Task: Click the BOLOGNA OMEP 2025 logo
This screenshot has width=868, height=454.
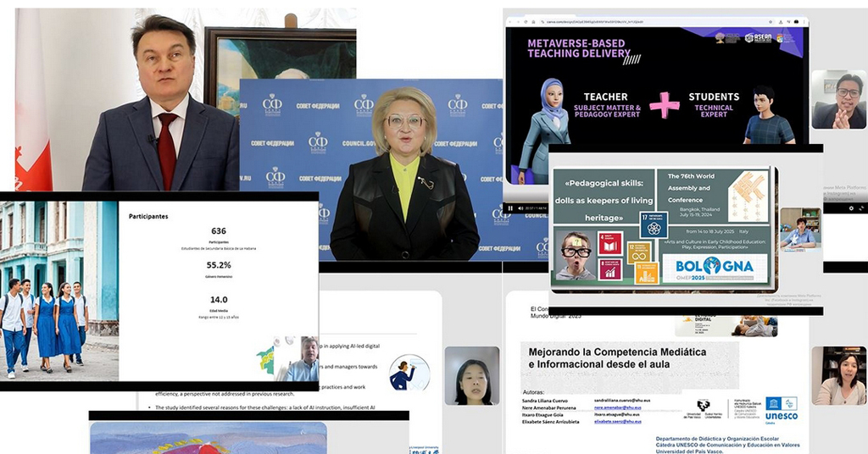Action: pyautogui.click(x=715, y=269)
